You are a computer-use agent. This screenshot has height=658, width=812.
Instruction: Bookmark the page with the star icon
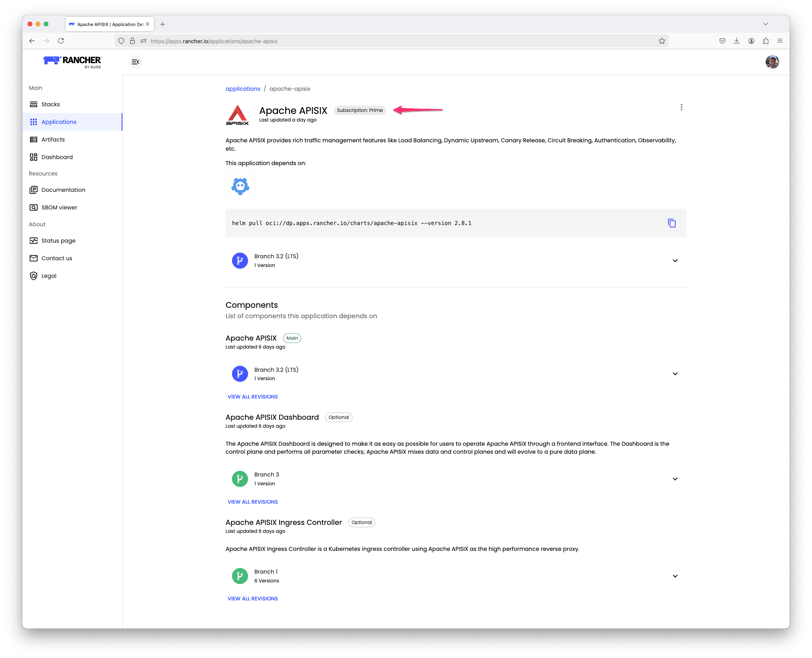tap(662, 41)
